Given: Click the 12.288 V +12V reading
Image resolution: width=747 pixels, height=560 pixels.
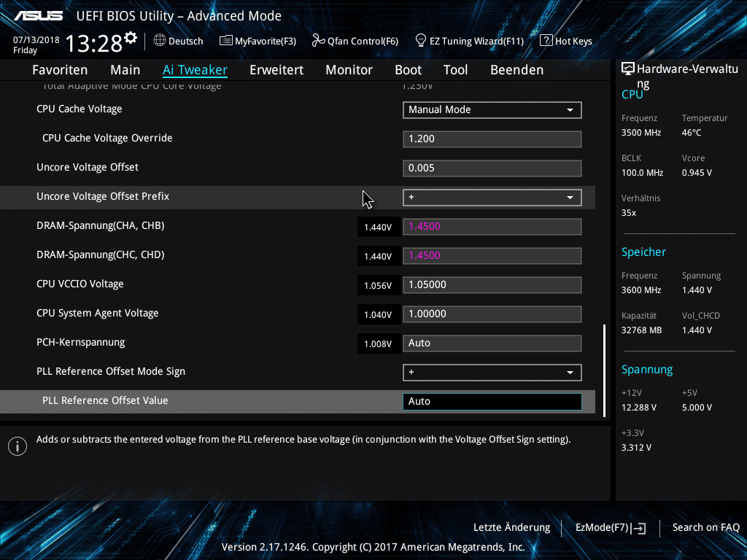Looking at the screenshot, I should 639,408.
